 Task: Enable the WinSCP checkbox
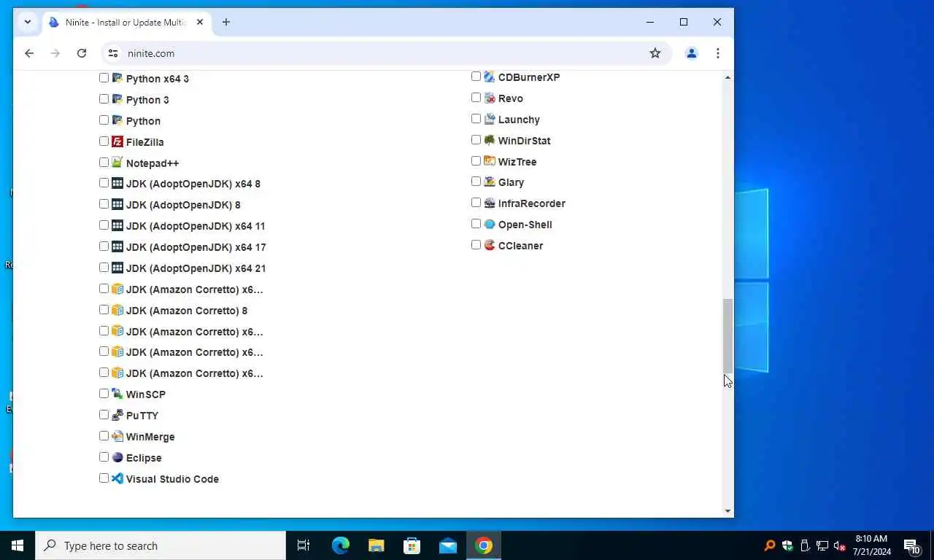(104, 394)
